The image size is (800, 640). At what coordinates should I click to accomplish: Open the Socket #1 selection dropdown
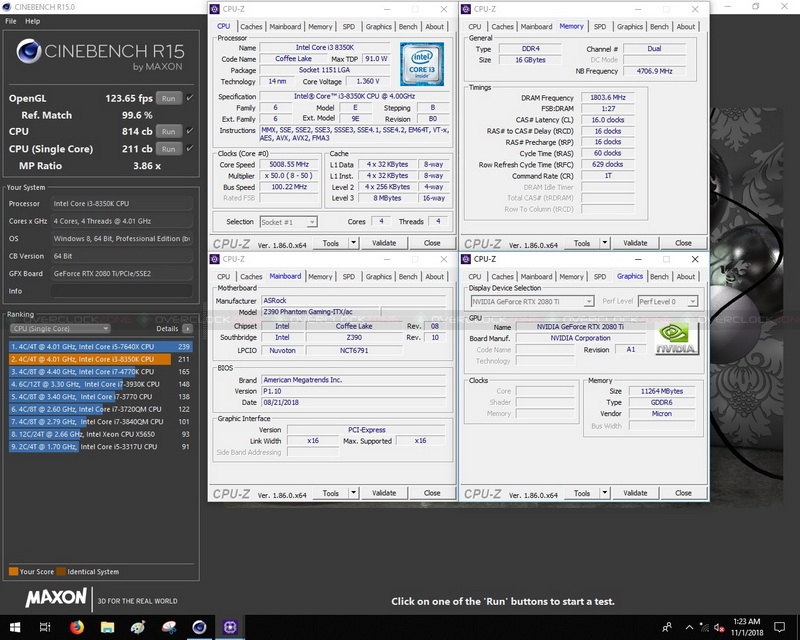coord(288,222)
